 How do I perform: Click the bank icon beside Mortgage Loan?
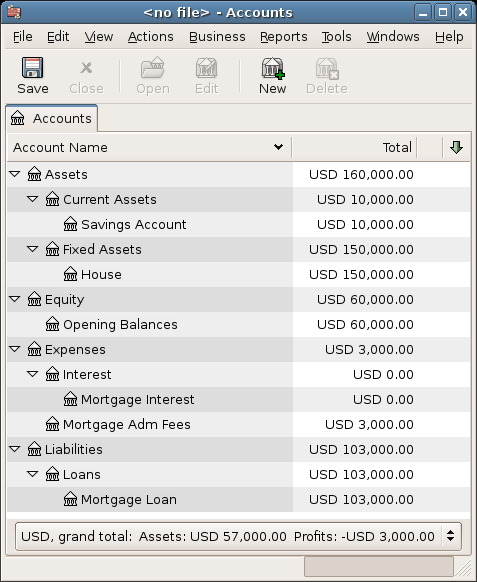click(x=71, y=499)
